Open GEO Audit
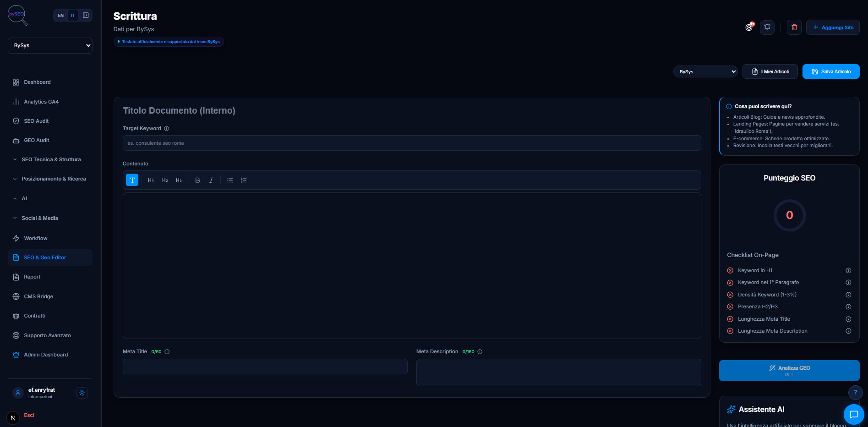Screen dimensions: 868x427 pyautogui.click(x=50, y=140)
